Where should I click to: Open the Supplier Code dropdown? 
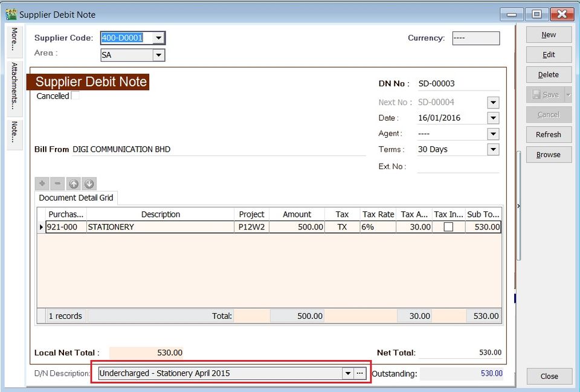(158, 37)
